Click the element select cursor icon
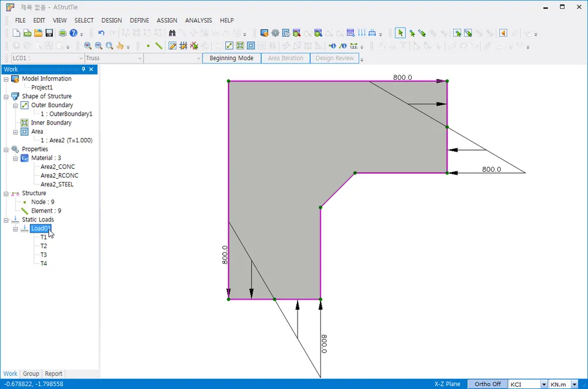588x389 pixels. click(422, 33)
